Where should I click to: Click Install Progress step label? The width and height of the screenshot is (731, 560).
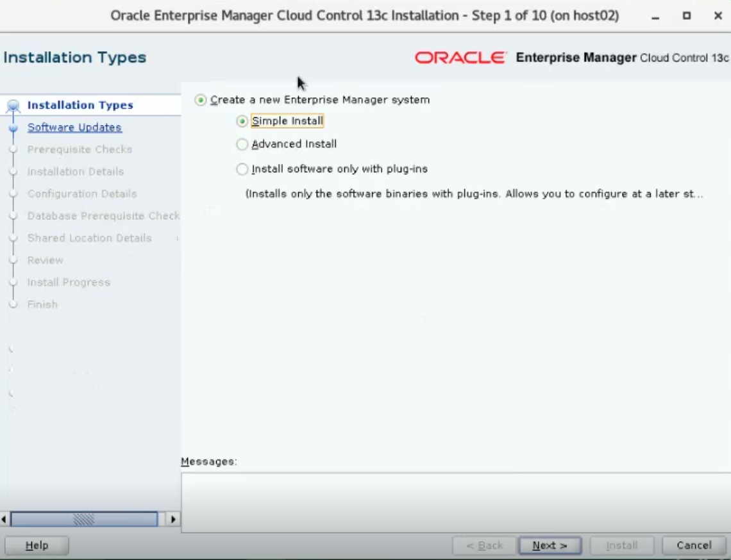click(x=69, y=283)
